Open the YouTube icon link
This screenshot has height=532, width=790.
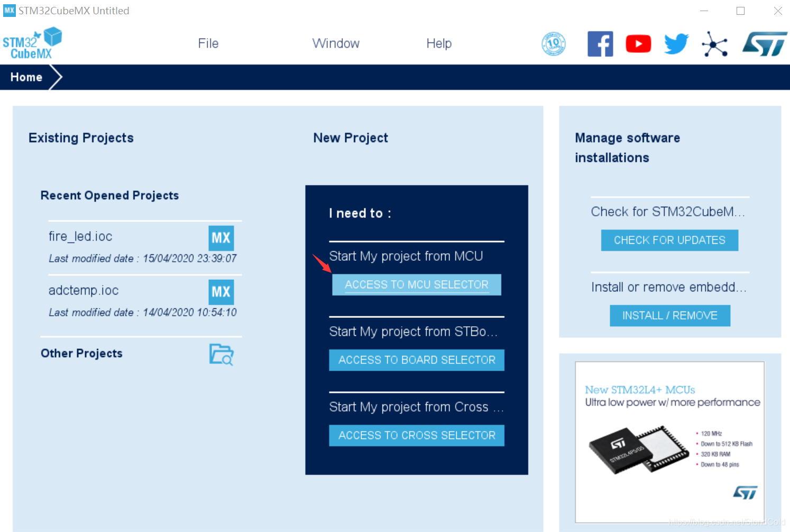coord(638,44)
